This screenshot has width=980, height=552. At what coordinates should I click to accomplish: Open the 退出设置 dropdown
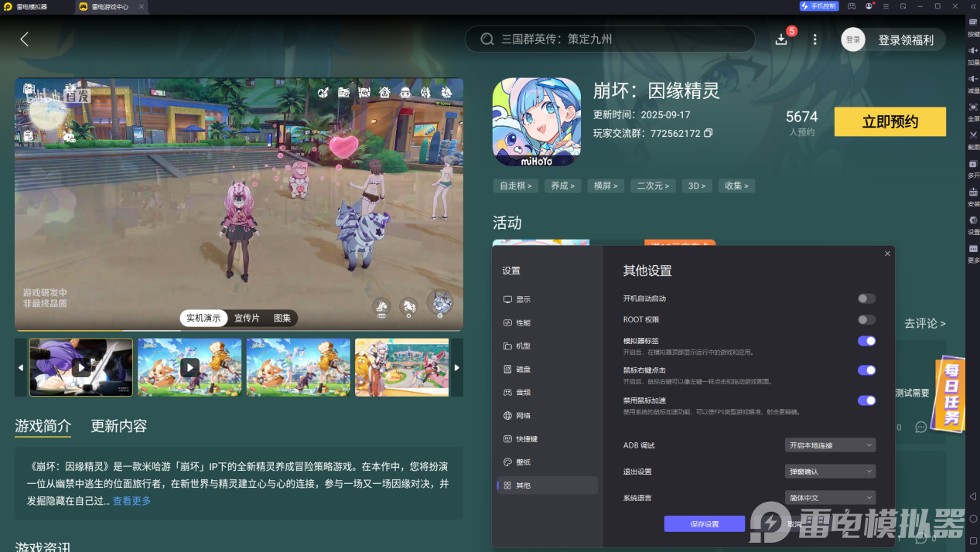coord(830,472)
